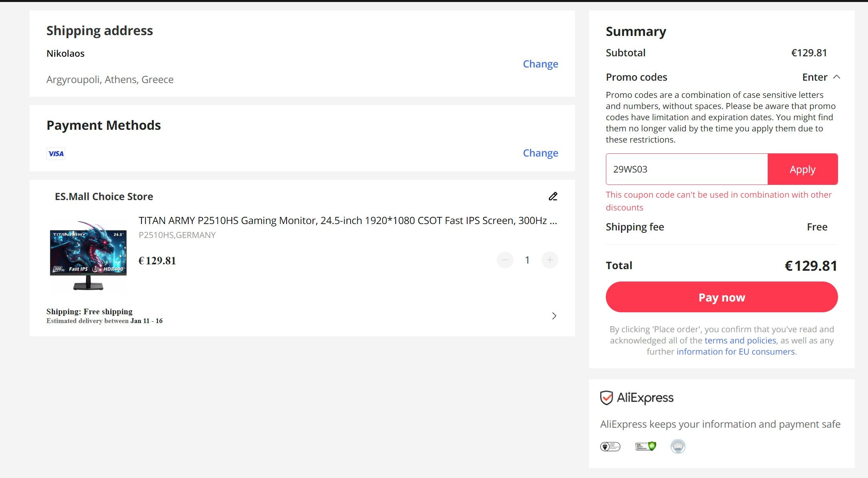Increase quantity with the plus button

click(x=550, y=260)
